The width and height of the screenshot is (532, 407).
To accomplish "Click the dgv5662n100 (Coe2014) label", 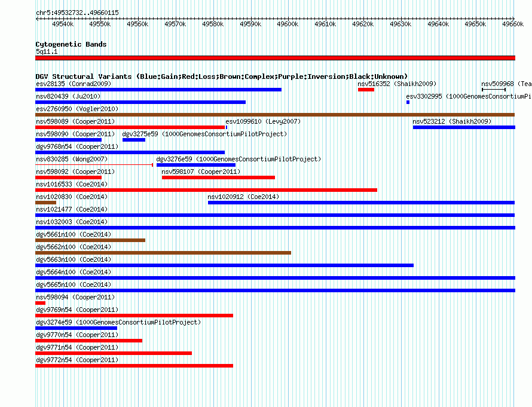I will 74,247.
